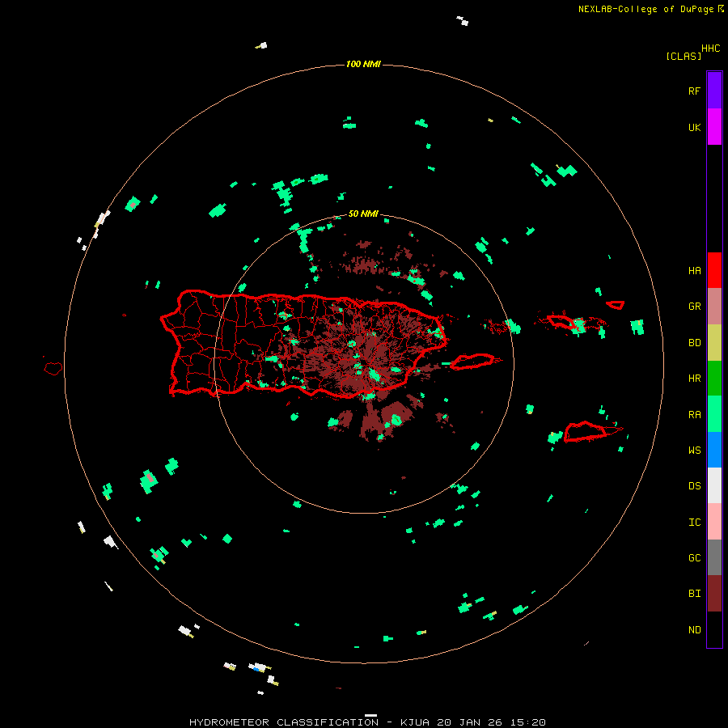Pick the RA light green legend swatch

pyautogui.click(x=714, y=414)
